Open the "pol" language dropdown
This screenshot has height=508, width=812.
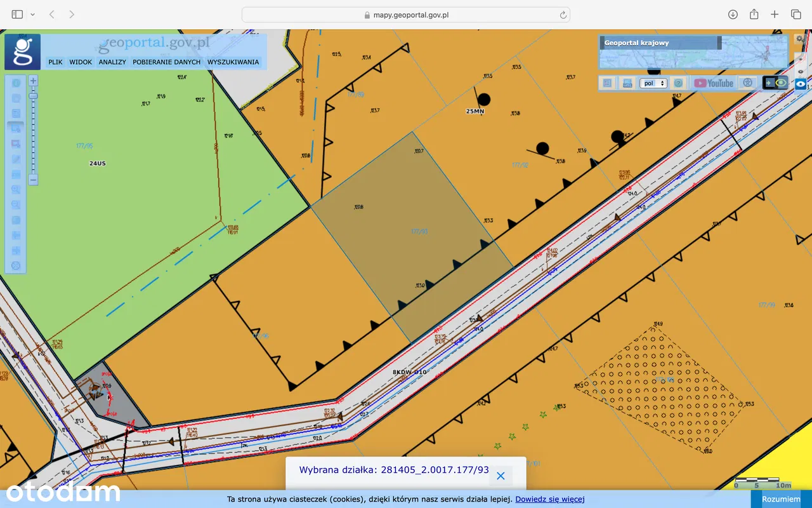pyautogui.click(x=653, y=83)
